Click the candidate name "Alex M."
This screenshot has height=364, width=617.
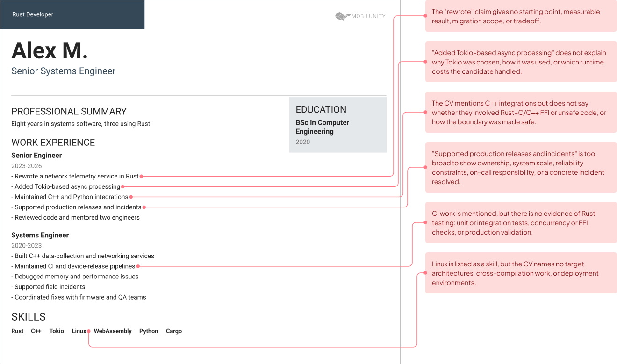[x=50, y=50]
